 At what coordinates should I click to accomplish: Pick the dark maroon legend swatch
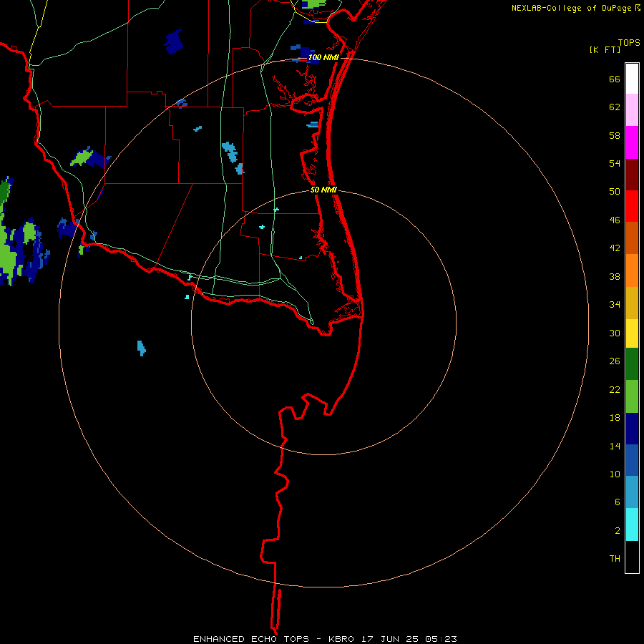[x=632, y=175]
